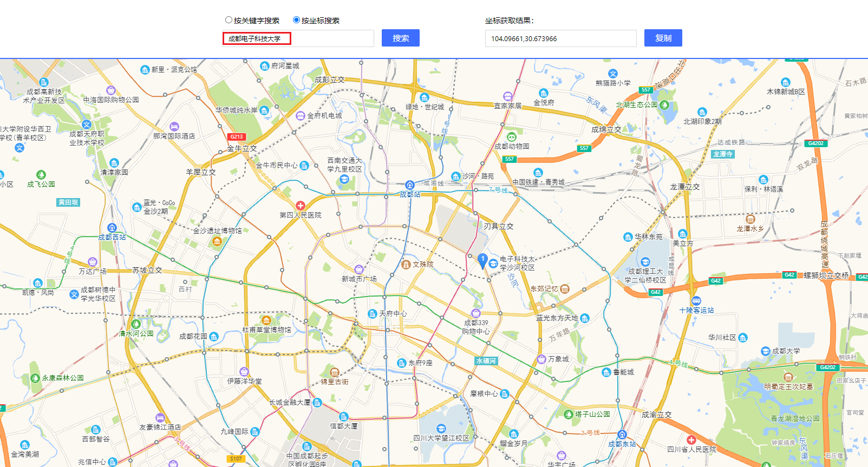
Task: Click the 摩根中心 building icon
Action: point(505,393)
